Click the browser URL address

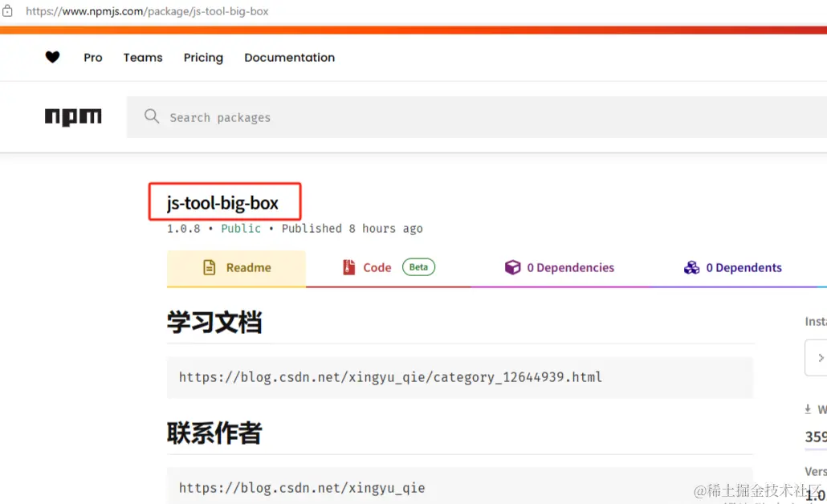coord(147,11)
